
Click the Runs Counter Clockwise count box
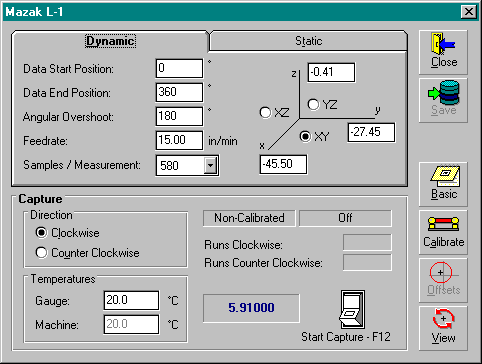[367, 262]
